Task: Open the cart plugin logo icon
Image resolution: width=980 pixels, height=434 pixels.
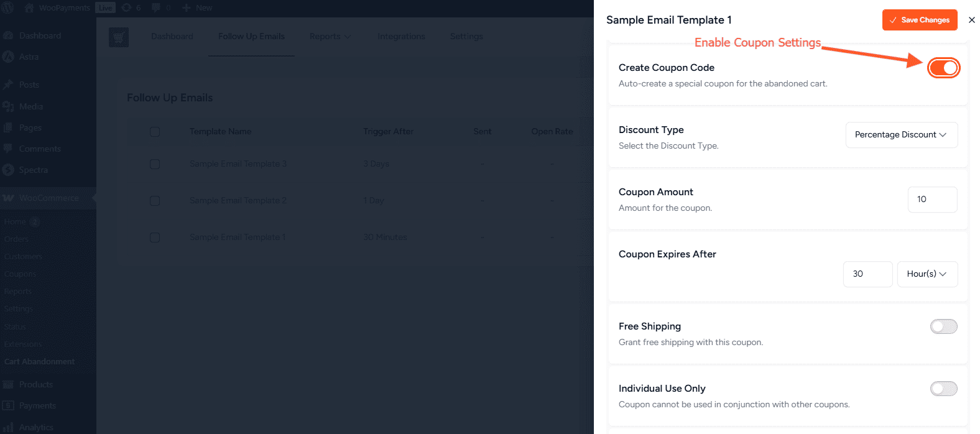Action: pos(119,37)
